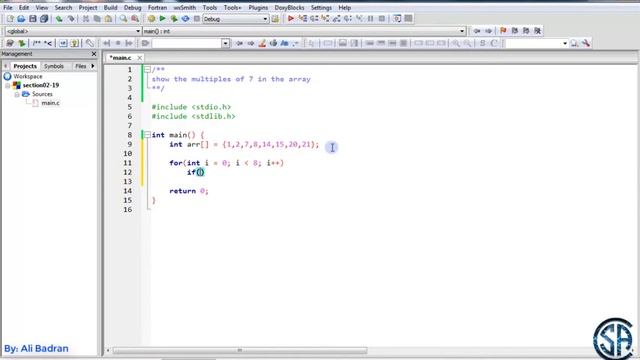This screenshot has width=640, height=360.
Task: Open the Build menu
Action: 110,7
